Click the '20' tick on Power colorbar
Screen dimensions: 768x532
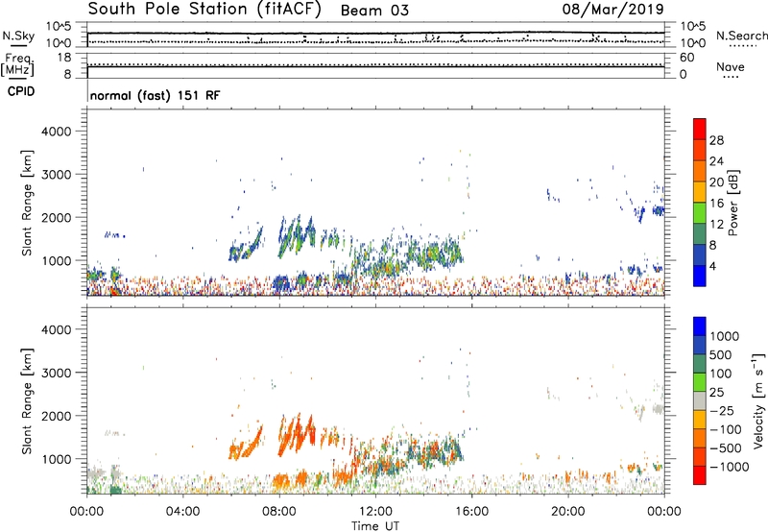coord(716,182)
